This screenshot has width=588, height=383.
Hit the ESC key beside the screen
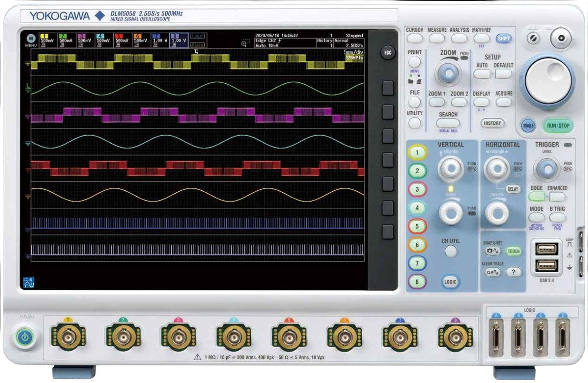387,53
